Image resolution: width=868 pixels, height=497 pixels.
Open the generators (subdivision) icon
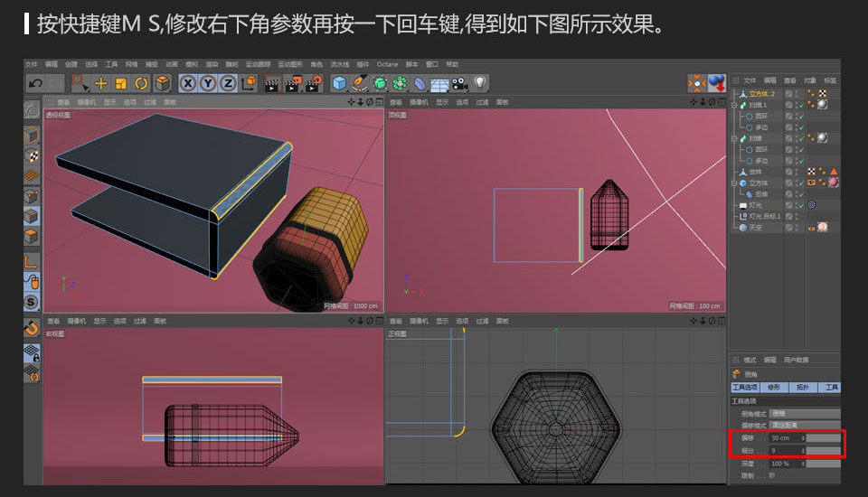coord(380,83)
